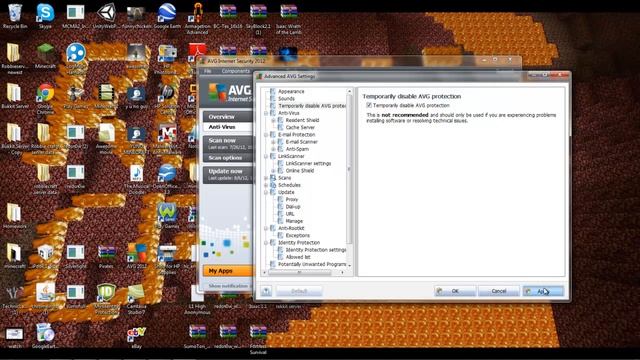
Task: Open HP Solution Center shortcut
Action: pos(167,98)
